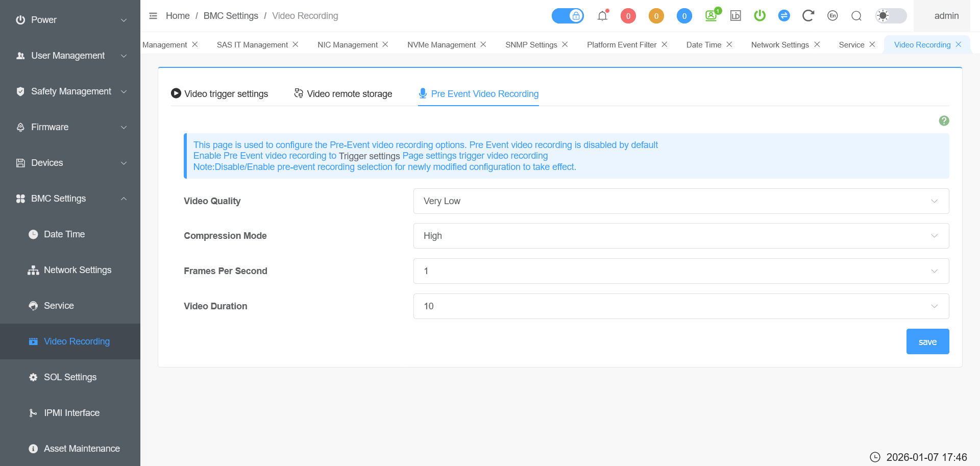The image size is (980, 466).
Task: Switch to Video remote storage tab
Action: [x=343, y=94]
